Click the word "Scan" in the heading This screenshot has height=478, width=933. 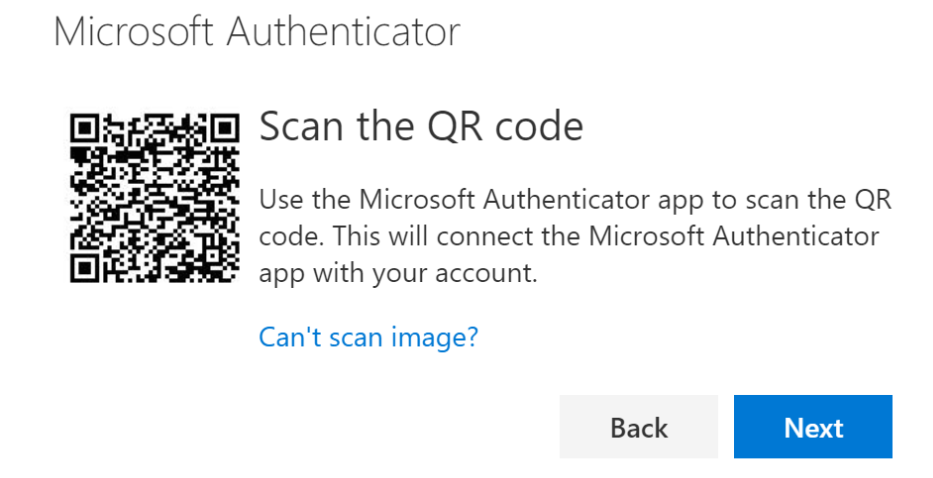(x=303, y=126)
